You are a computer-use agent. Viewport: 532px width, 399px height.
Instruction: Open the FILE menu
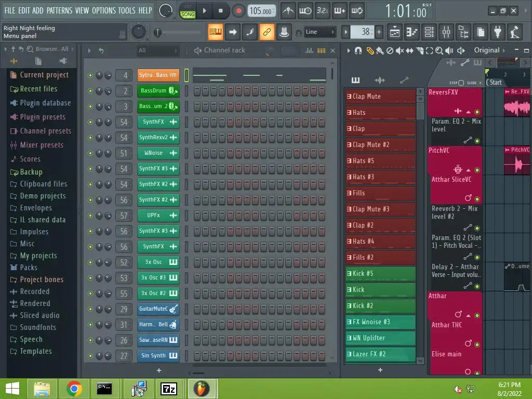coord(9,10)
